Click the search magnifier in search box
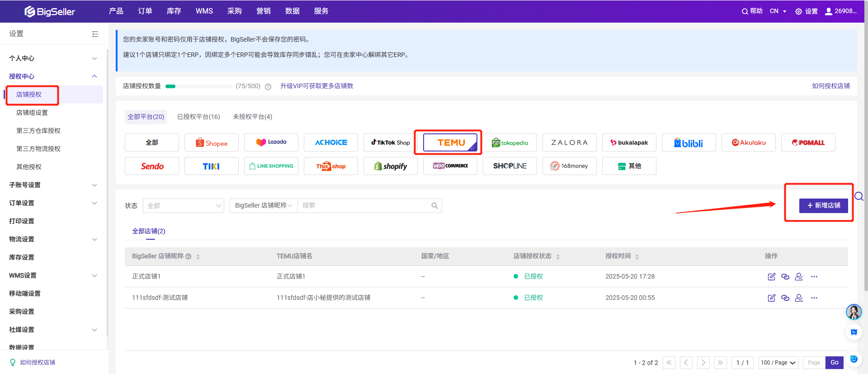Image resolution: width=868 pixels, height=374 pixels. coord(434,206)
